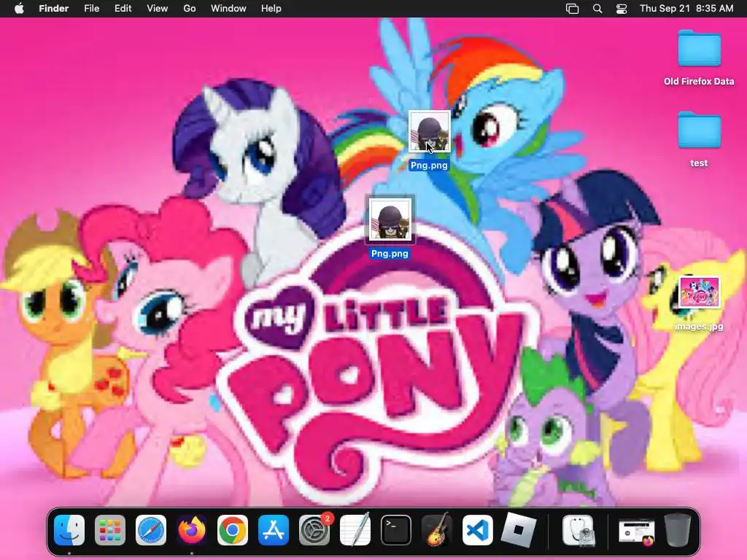Open Control Center from the menu bar
Screen dimensions: 747x560
(622, 9)
